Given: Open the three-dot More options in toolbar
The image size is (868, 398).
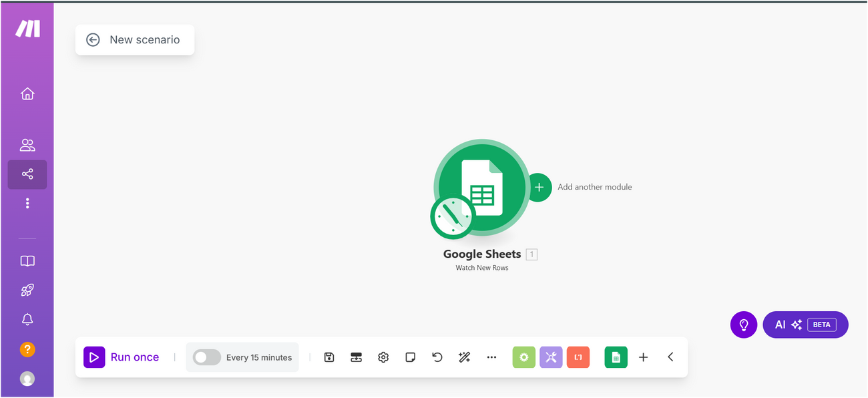Looking at the screenshot, I should [x=492, y=357].
